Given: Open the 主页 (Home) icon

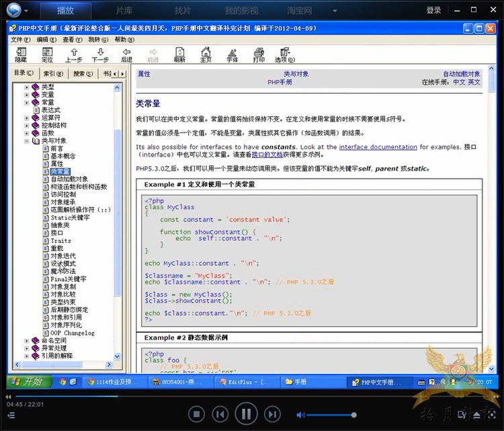Looking at the screenshot, I should click(x=206, y=54).
